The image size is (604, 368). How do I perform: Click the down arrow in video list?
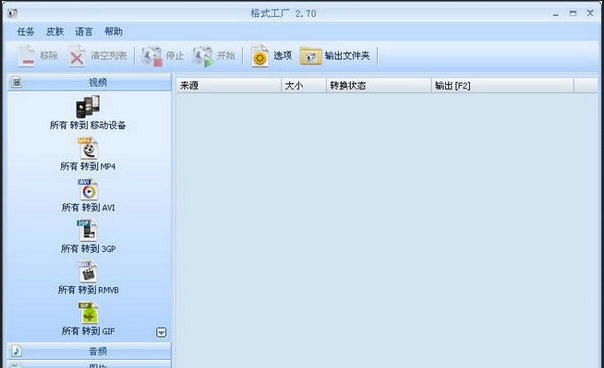161,332
